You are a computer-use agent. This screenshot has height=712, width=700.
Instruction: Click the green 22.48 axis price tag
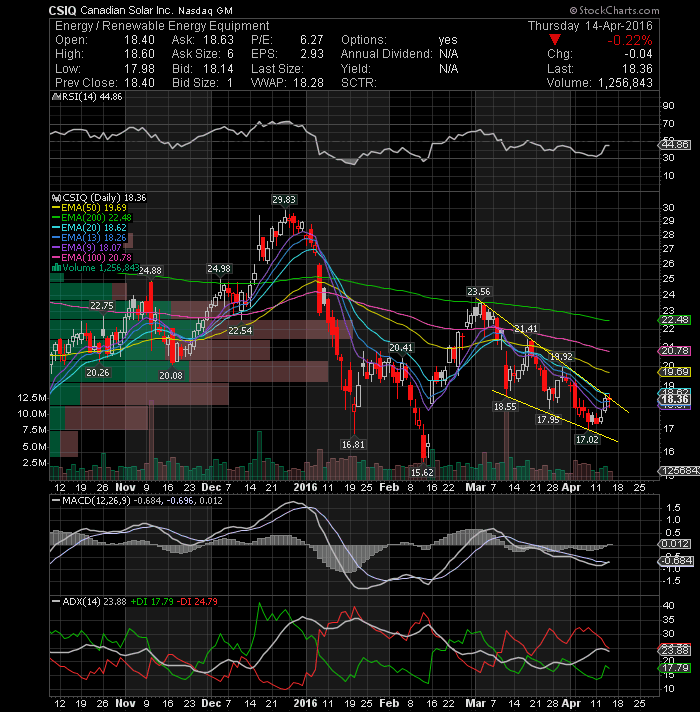[x=674, y=320]
